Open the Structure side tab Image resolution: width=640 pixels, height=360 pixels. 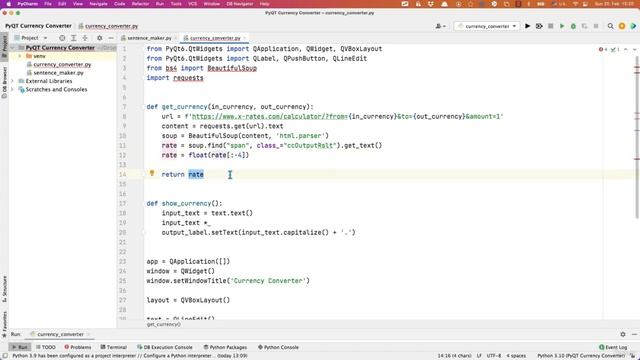click(4, 289)
